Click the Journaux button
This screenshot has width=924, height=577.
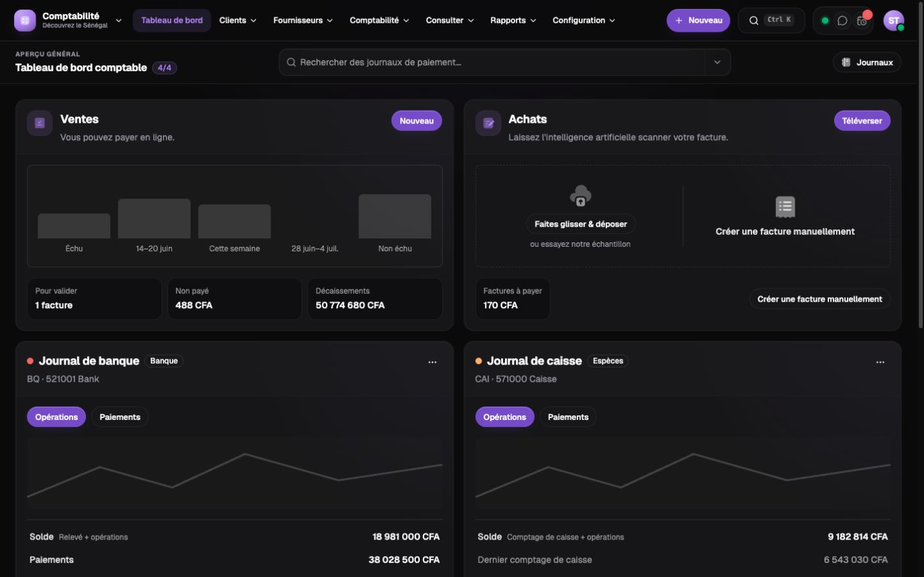pos(867,63)
